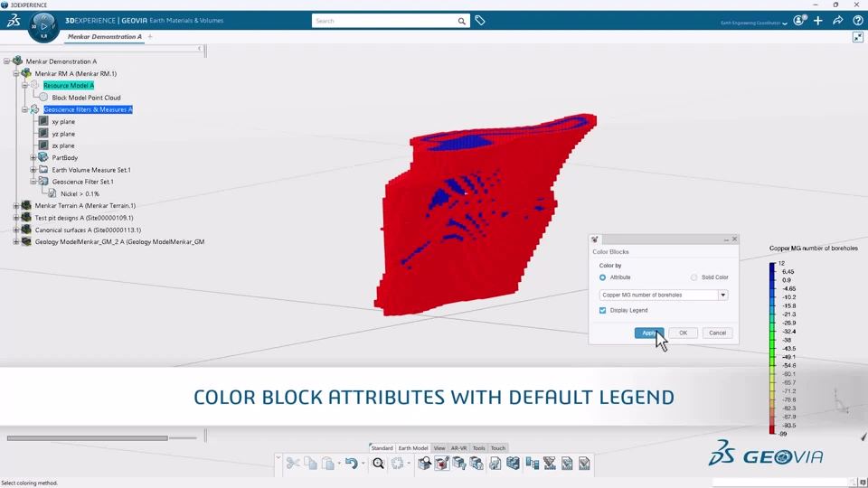
Task: Click the Update cycle icon
Action: pyautogui.click(x=397, y=463)
